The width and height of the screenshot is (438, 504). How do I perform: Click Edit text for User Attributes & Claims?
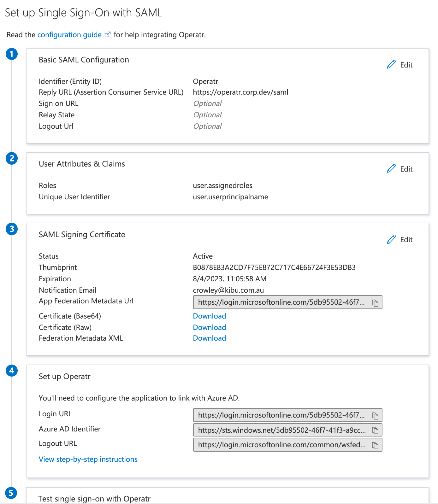click(x=406, y=169)
